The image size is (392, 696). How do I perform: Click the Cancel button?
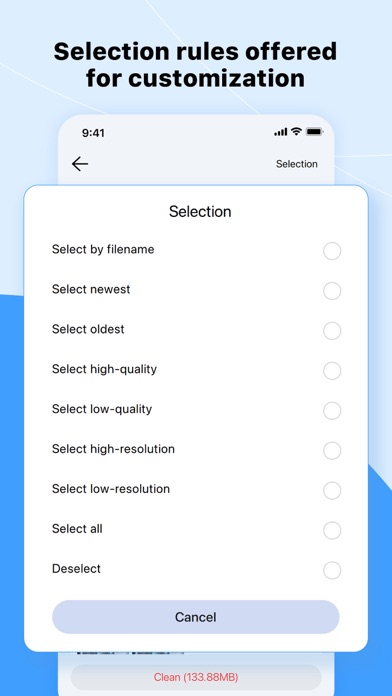point(196,617)
